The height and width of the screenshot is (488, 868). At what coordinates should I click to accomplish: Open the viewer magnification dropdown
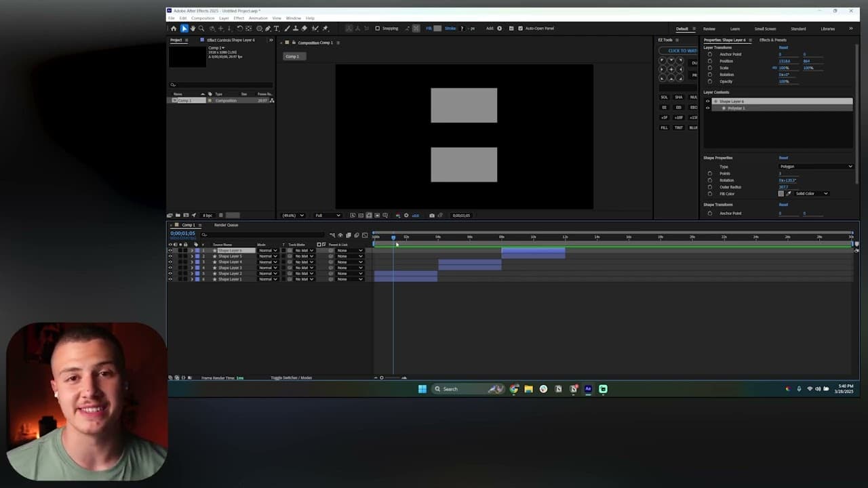[x=292, y=215]
